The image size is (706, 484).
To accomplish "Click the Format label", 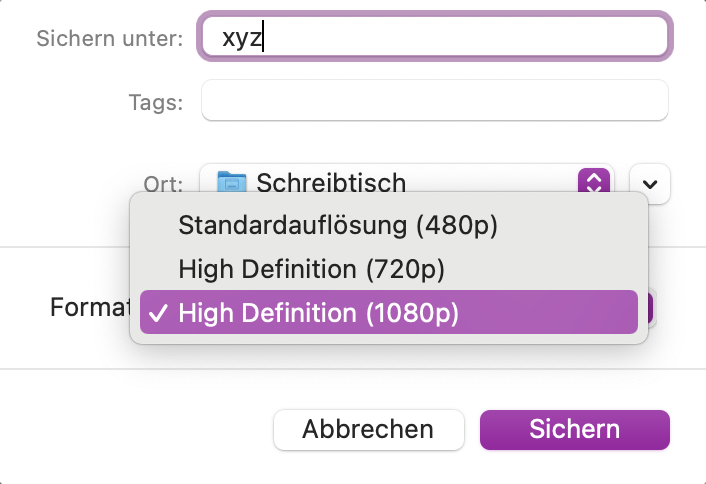I will click(x=90, y=307).
